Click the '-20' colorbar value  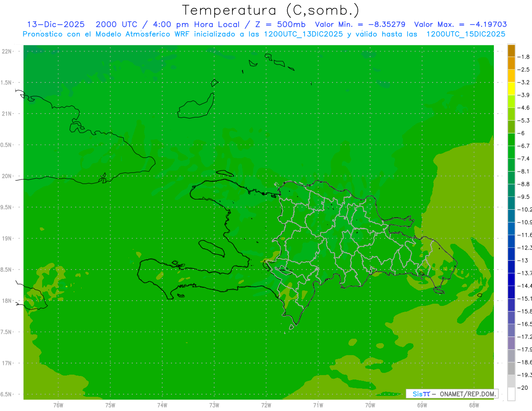pos(524,388)
